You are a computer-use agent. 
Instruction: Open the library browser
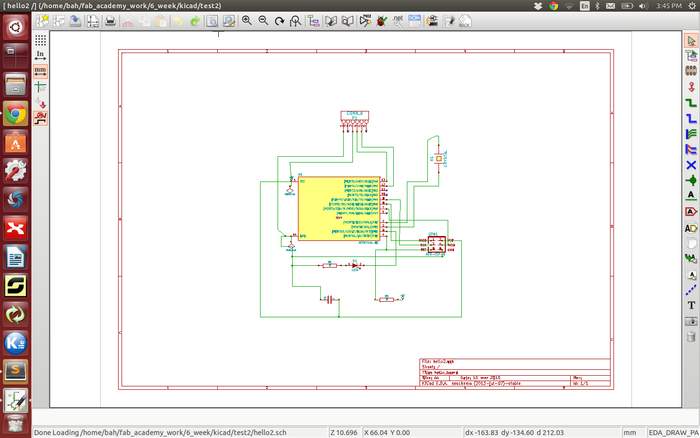pyautogui.click(x=347, y=21)
